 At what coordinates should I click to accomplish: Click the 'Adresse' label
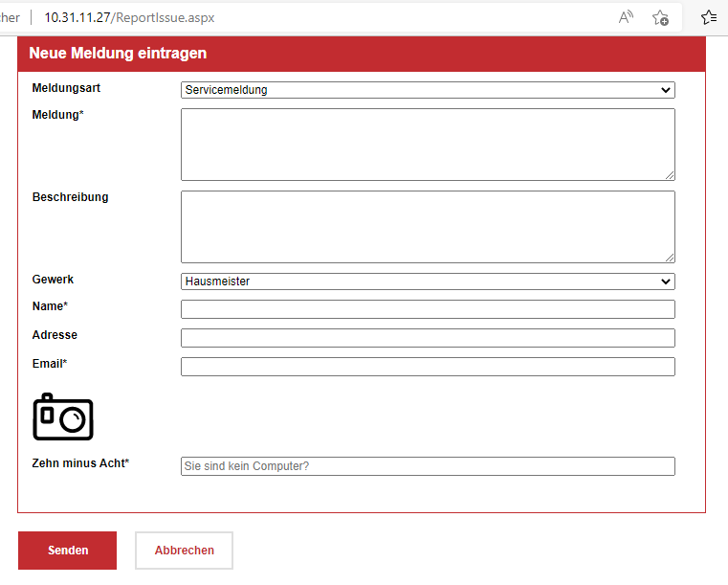tap(55, 335)
